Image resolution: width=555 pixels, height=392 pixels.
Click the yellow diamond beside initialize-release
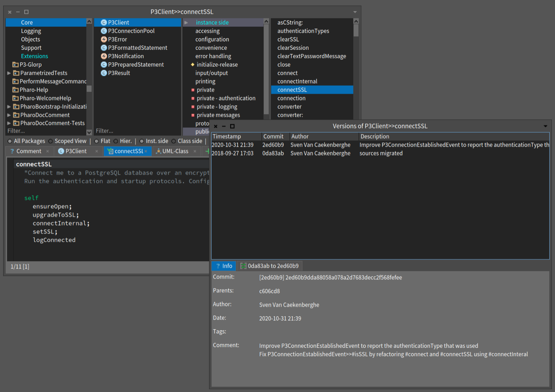pos(193,65)
